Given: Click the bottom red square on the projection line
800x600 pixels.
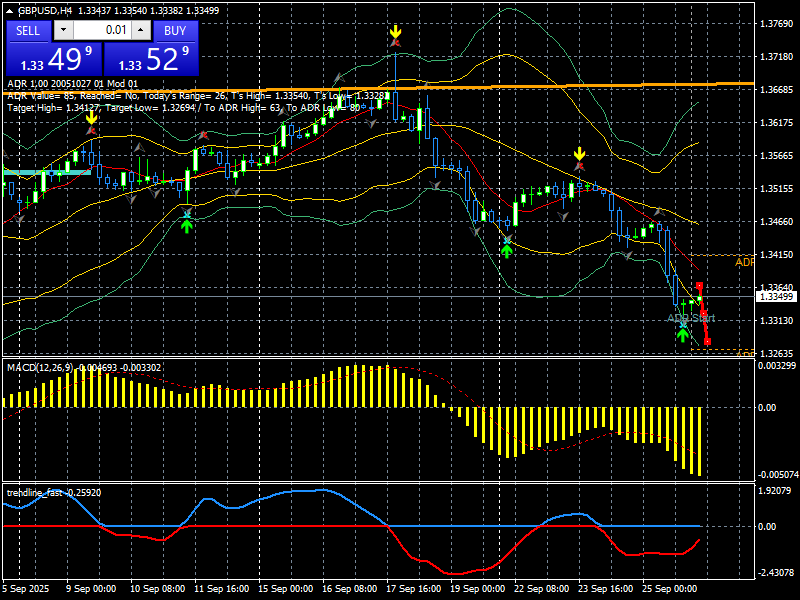Looking at the screenshot, I should point(707,341).
